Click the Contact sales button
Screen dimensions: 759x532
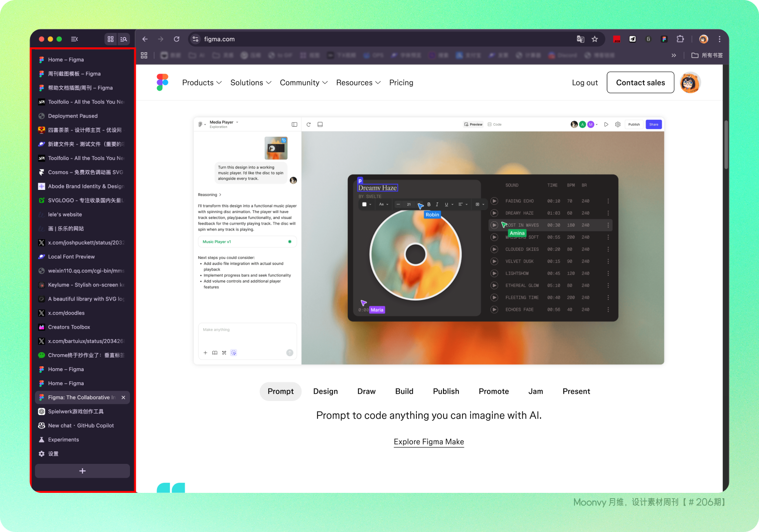tap(640, 83)
